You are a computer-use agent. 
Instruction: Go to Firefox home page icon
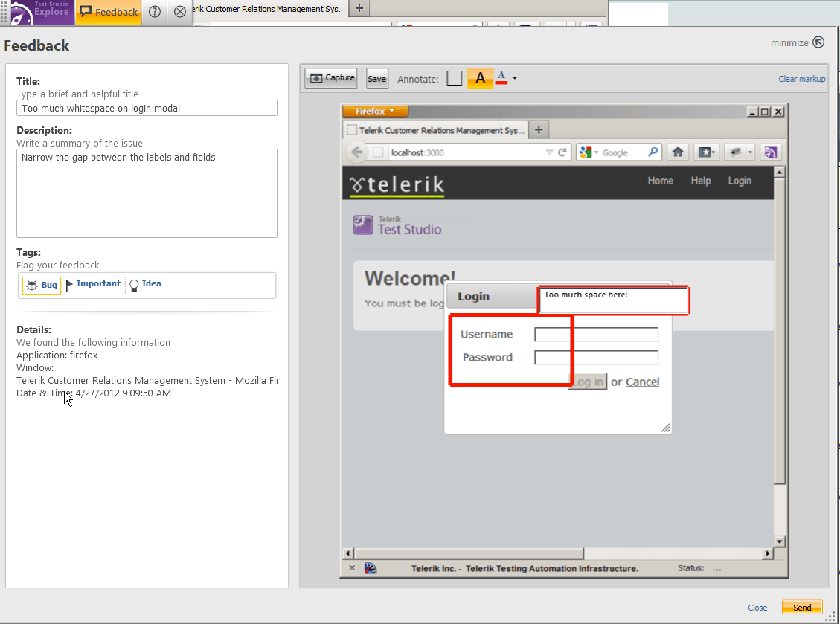pos(678,152)
